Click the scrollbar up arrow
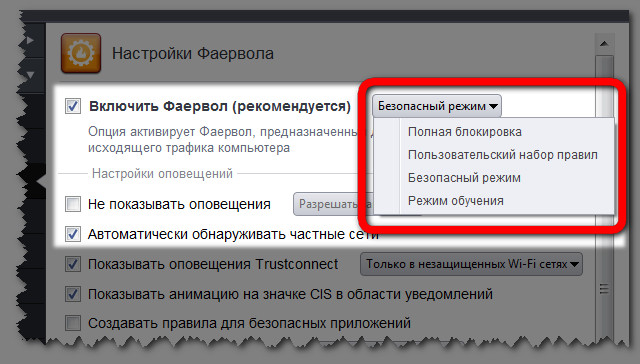640x364 pixels. point(604,43)
